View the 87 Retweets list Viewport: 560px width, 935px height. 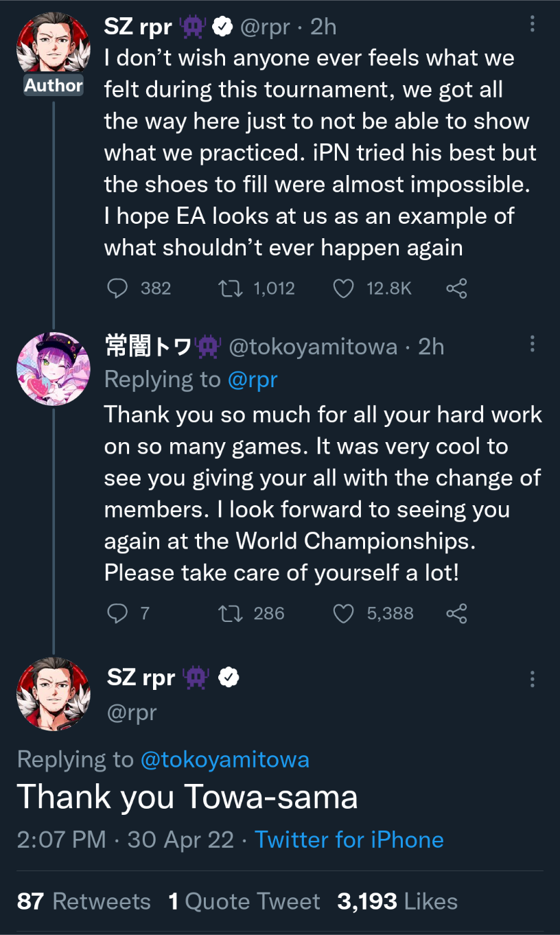pyautogui.click(x=84, y=901)
